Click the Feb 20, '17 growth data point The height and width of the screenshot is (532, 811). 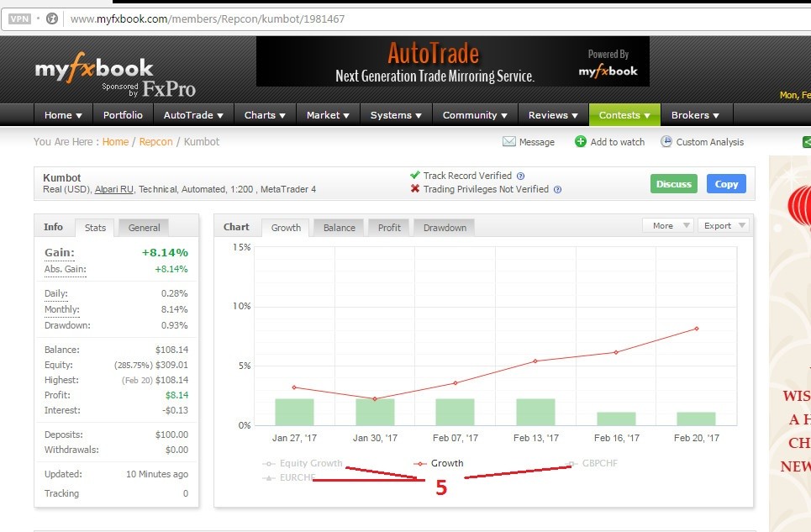pos(697,329)
